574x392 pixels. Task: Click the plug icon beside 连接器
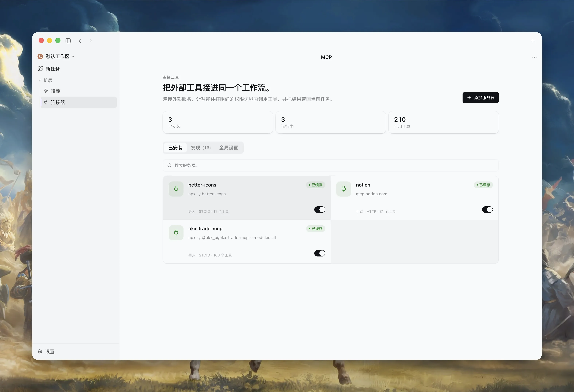click(x=46, y=102)
